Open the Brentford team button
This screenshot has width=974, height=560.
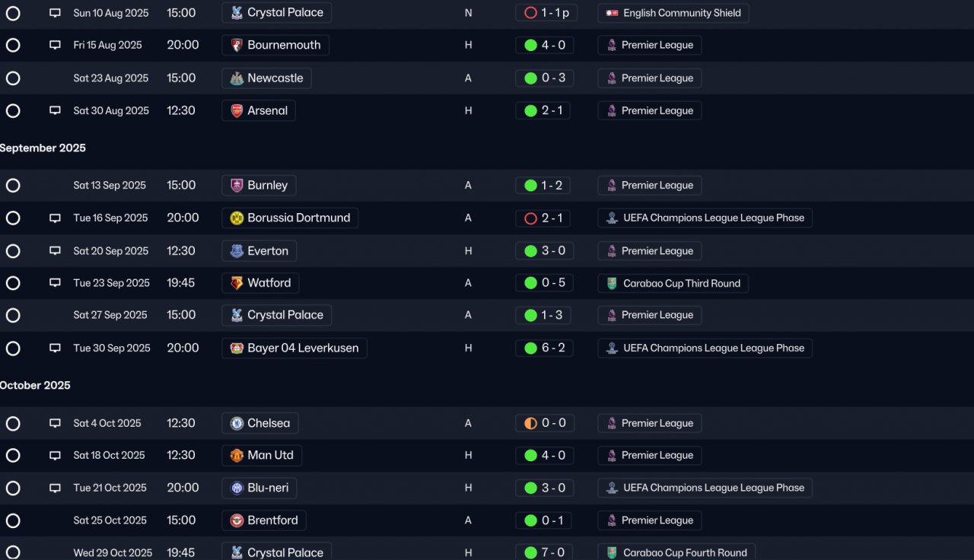pyautogui.click(x=264, y=520)
